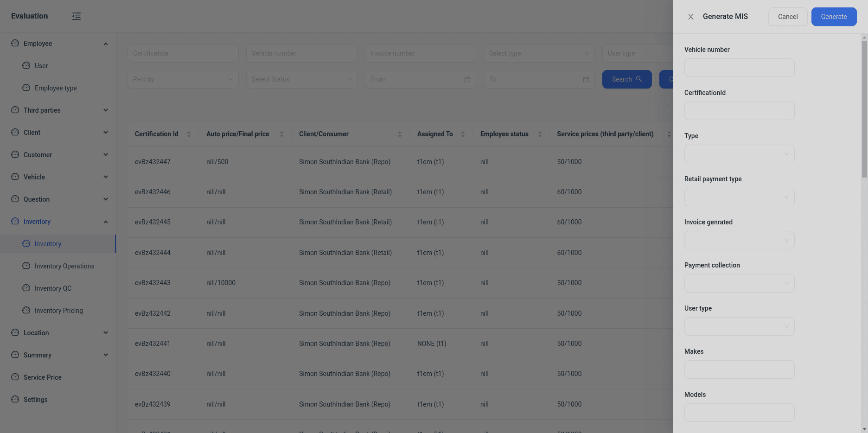The height and width of the screenshot is (433, 868).
Task: Collapse the sidebar menu toggle icon
Action: 77,16
